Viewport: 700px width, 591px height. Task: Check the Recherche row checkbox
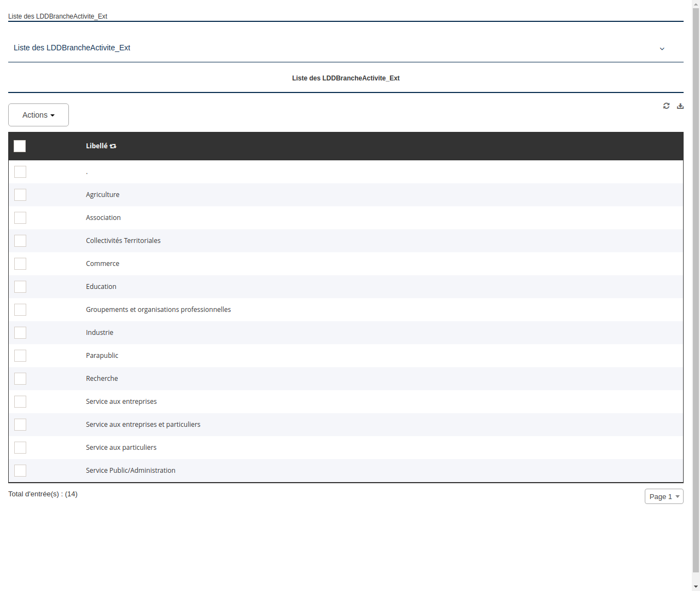pos(20,379)
